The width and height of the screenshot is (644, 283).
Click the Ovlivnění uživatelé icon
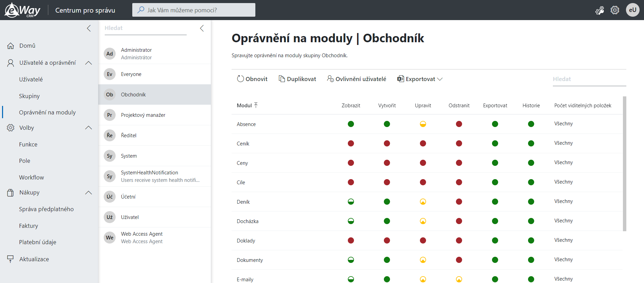click(331, 79)
